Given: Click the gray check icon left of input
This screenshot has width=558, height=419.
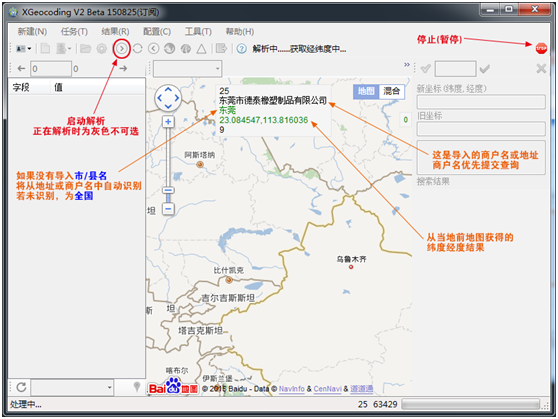Looking at the screenshot, I should (426, 68).
